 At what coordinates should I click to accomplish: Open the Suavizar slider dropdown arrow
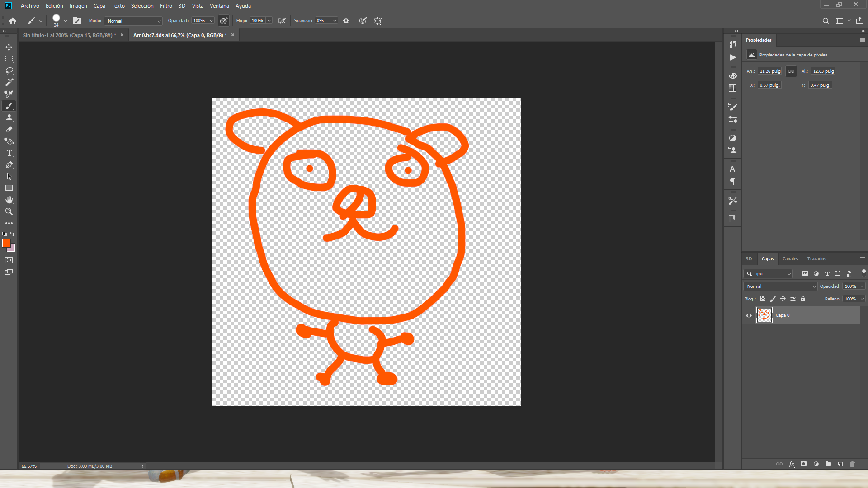335,21
